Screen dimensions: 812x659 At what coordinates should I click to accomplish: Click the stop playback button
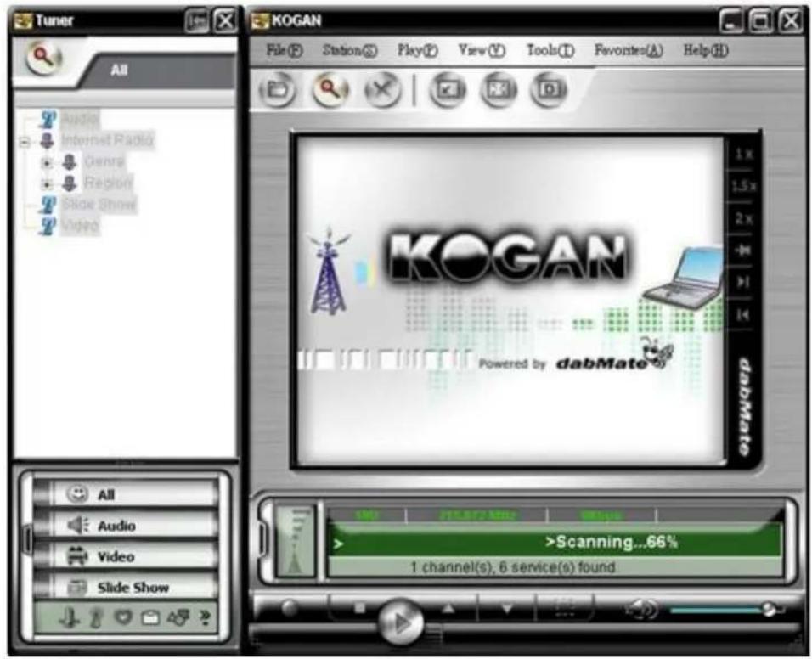[x=360, y=608]
